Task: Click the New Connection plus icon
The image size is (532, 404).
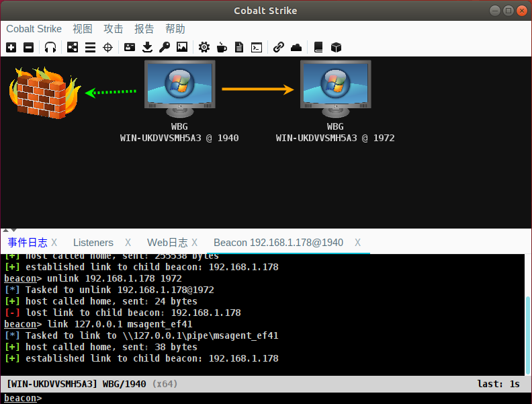Action: [x=11, y=47]
